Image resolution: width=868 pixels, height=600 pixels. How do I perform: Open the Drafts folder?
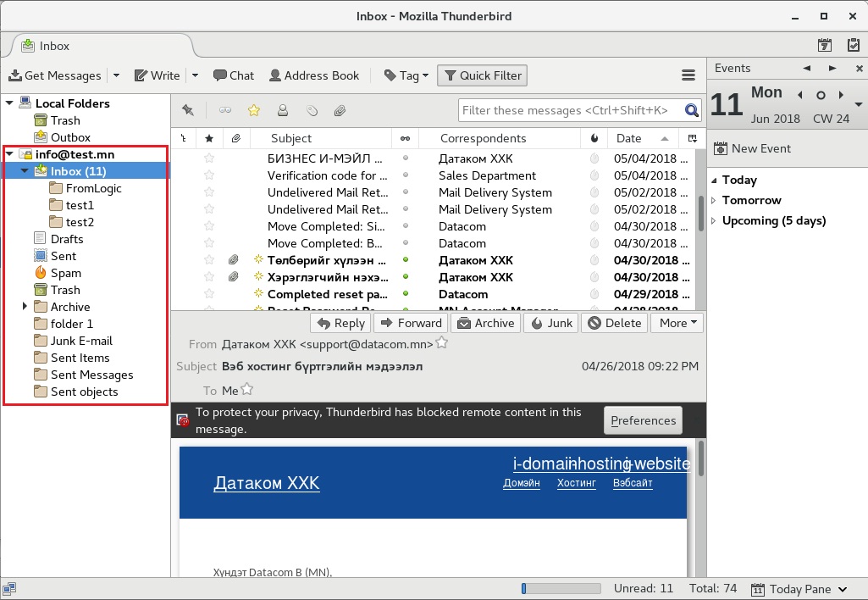click(67, 239)
